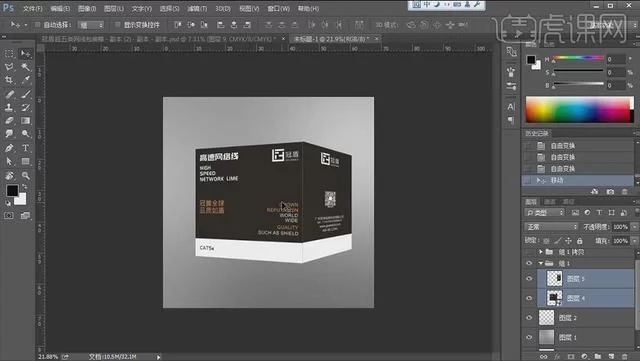The image size is (640, 361).
Task: Pick a color from the spectrum ramp
Action: click(580, 109)
